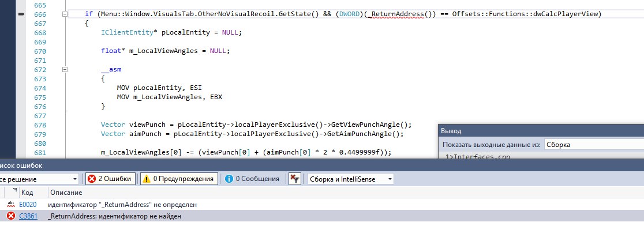Click the build-filter clear icon in error list
Screen dimensions: 644x241
pos(294,179)
